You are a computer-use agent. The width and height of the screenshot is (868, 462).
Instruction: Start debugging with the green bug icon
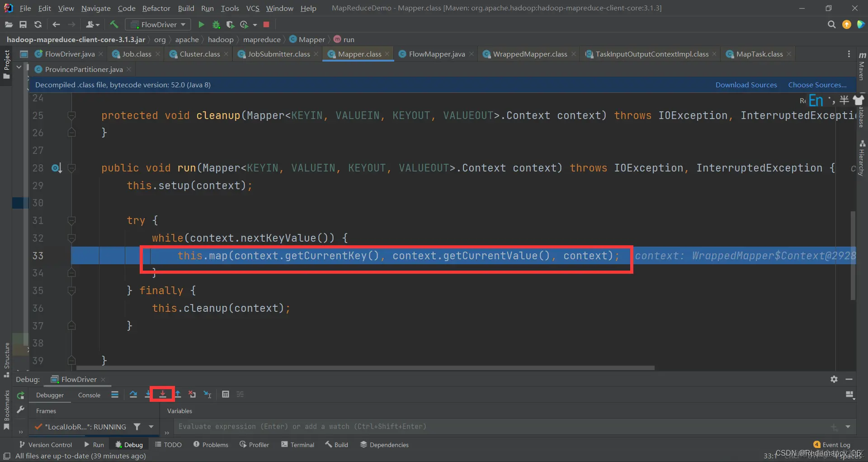(x=216, y=24)
